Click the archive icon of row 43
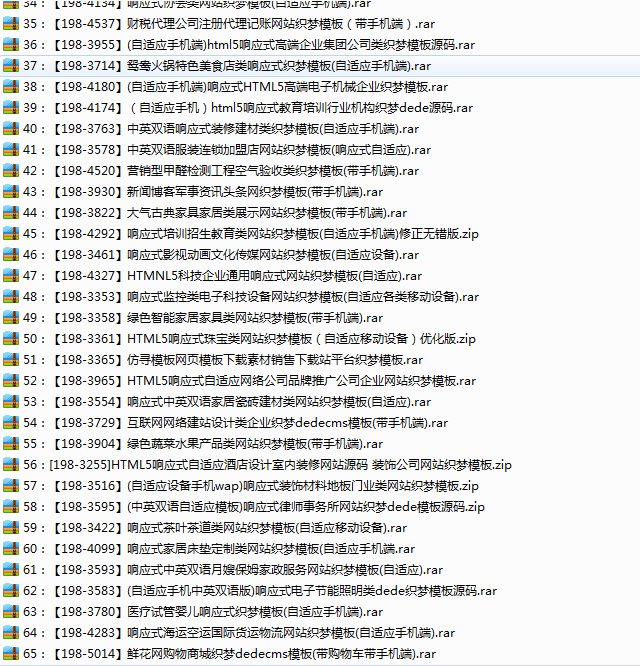 pos(11,192)
